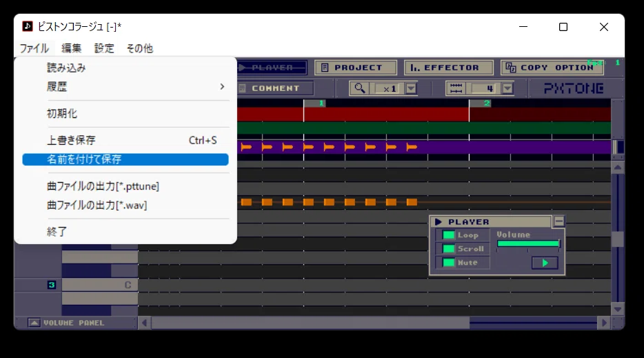Minimize the PLAYER floating panel
The width and height of the screenshot is (644, 358).
coord(559,221)
